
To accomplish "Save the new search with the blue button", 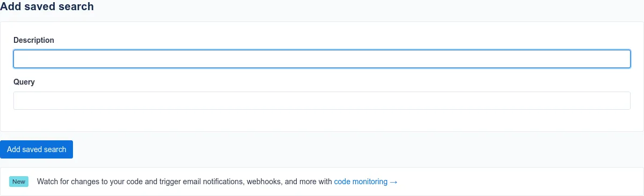I will [x=36, y=149].
